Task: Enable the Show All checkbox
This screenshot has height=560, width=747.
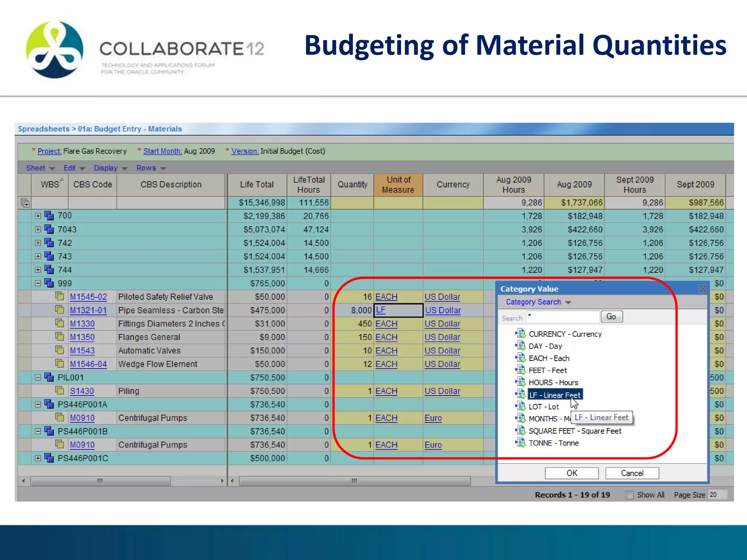Action: tap(629, 495)
